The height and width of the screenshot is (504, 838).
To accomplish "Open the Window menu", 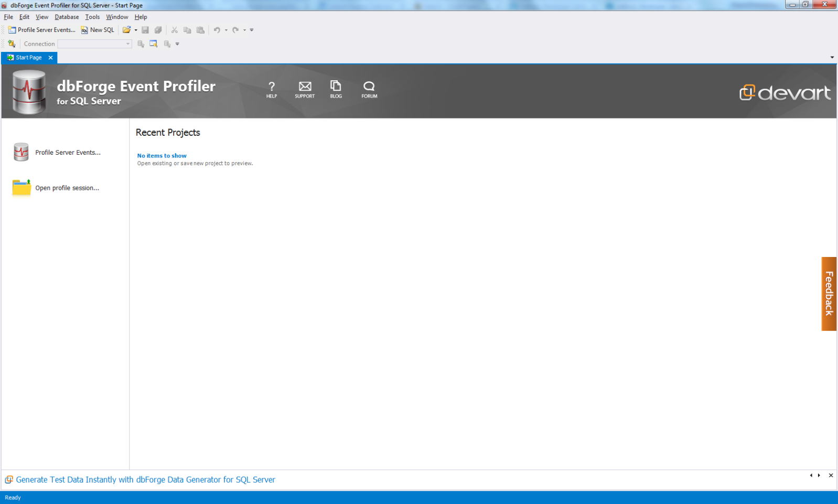I will (117, 17).
